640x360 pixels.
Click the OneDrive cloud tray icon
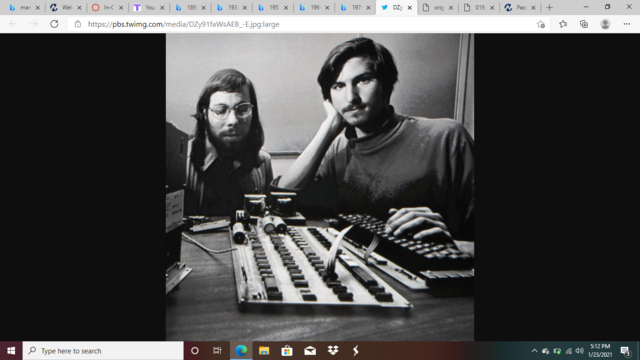pos(546,351)
